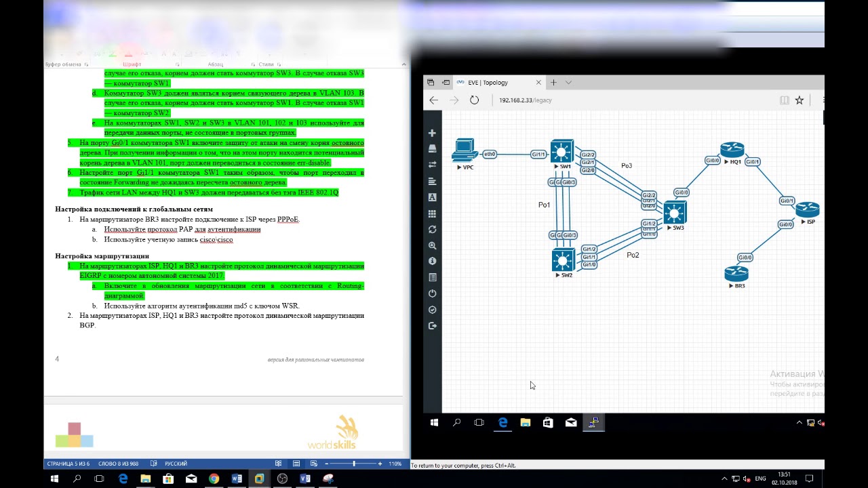
Task: Click the browser Back arrow
Action: point(433,100)
